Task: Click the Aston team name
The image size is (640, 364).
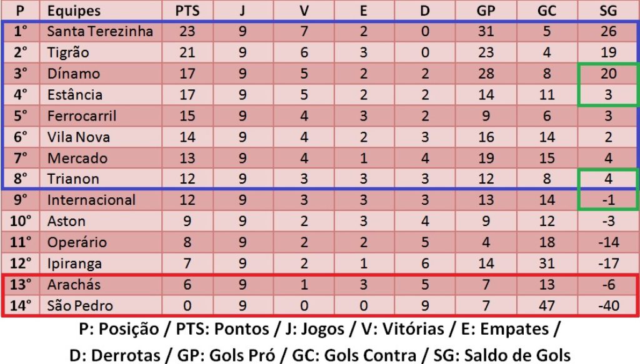Action: point(66,222)
